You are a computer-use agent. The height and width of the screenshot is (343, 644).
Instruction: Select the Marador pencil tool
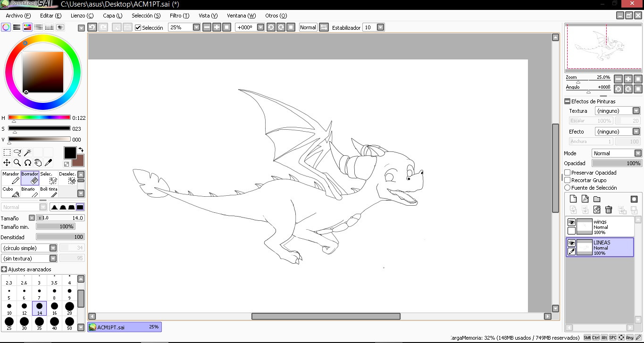click(11, 178)
